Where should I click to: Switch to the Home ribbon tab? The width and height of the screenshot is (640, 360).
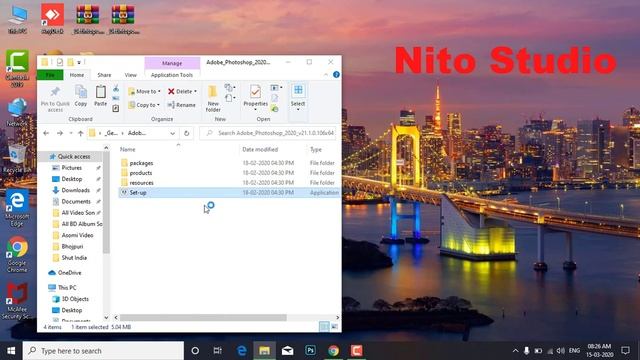tap(77, 75)
